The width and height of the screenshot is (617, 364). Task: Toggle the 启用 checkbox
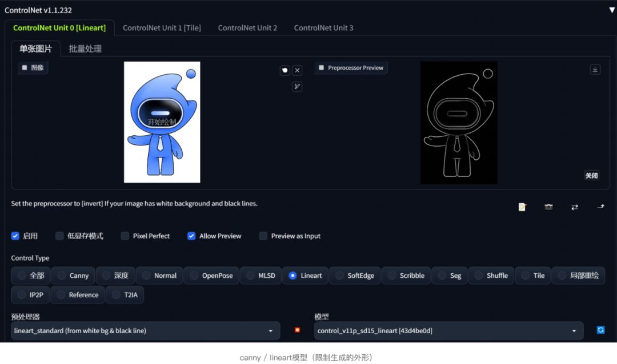click(x=15, y=236)
